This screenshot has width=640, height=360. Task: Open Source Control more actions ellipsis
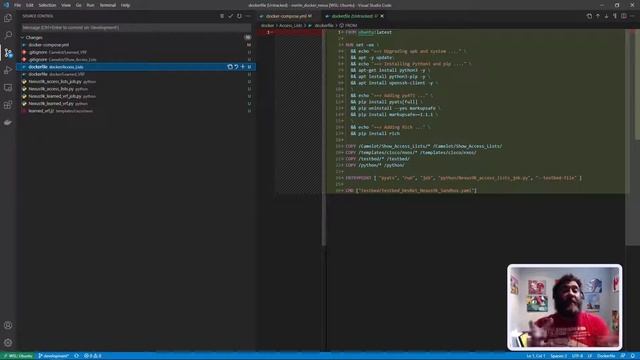click(x=248, y=16)
